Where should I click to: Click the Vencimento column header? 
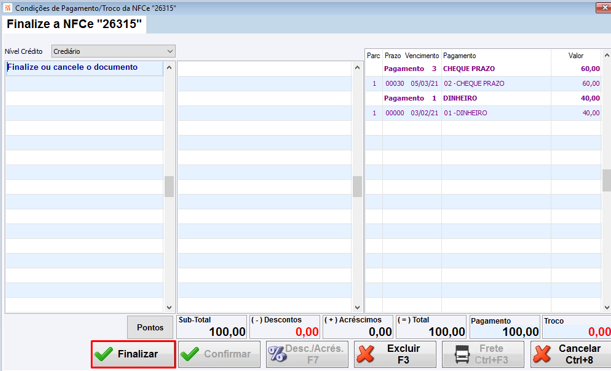pos(422,56)
